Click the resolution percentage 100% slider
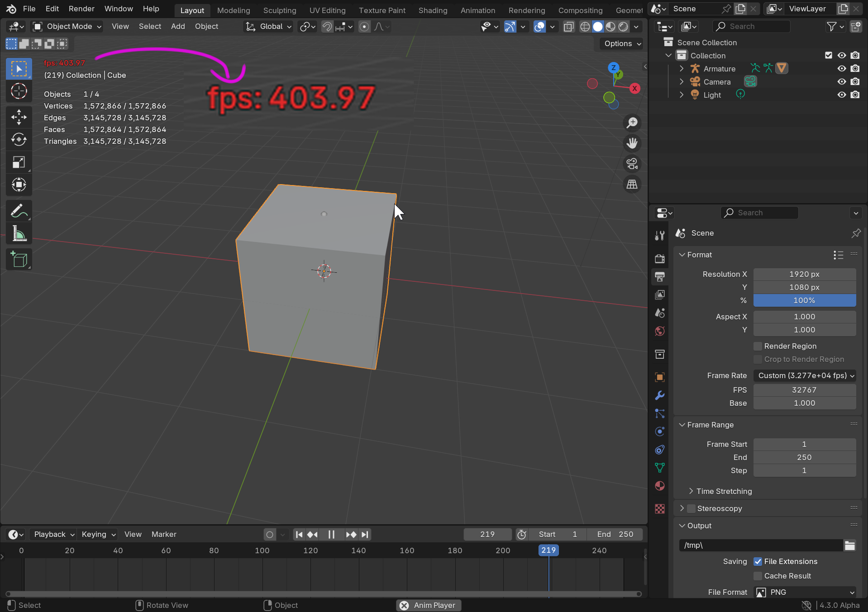Viewport: 868px width, 612px height. coord(805,300)
